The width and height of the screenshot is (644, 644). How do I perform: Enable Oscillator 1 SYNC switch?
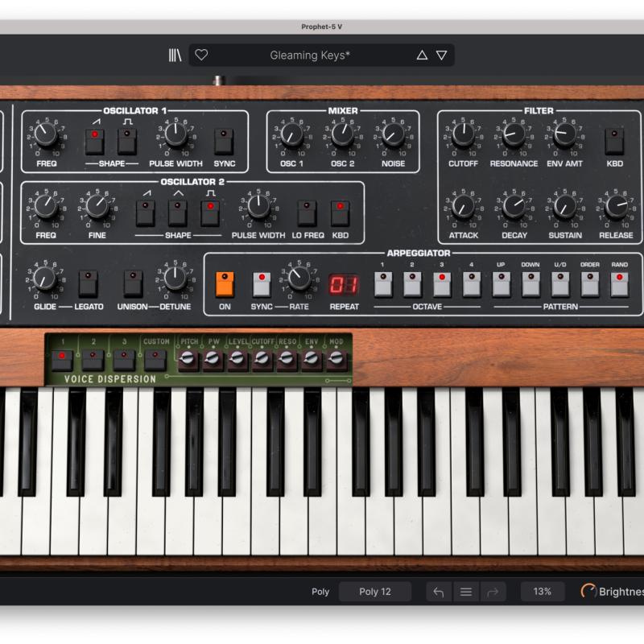click(224, 142)
